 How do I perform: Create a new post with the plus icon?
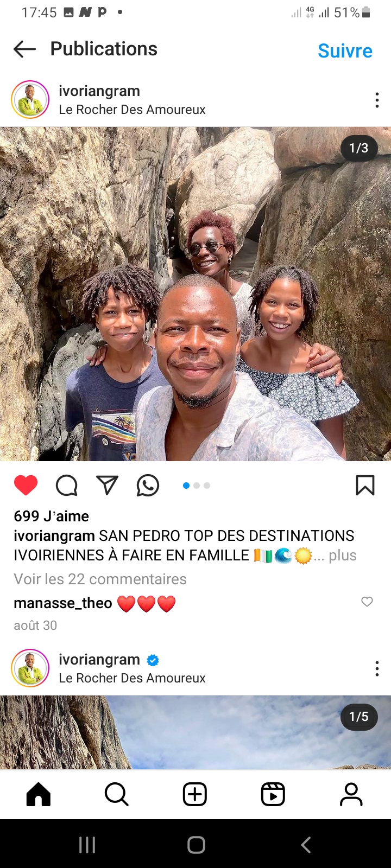pos(195,795)
